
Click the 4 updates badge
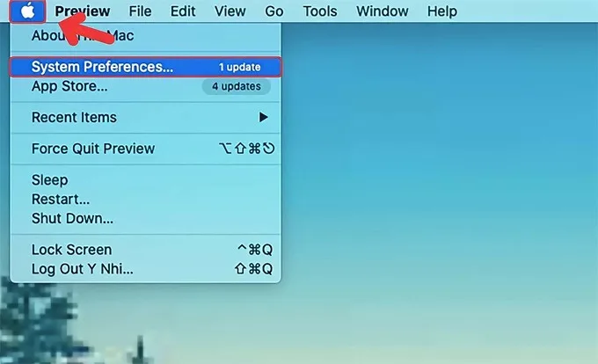[237, 86]
